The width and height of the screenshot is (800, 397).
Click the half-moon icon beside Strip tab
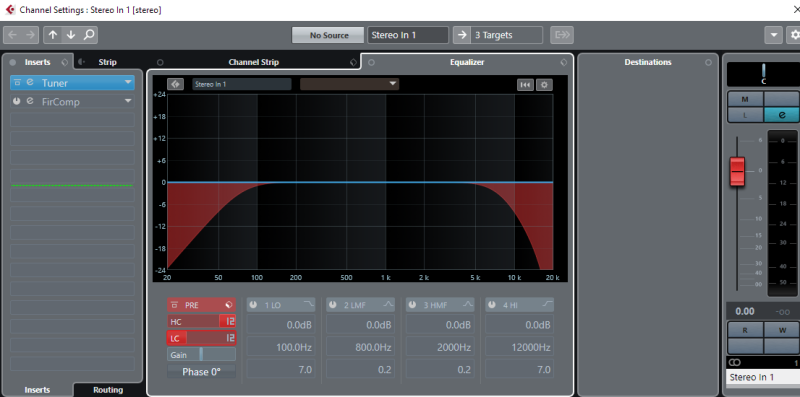(82, 62)
